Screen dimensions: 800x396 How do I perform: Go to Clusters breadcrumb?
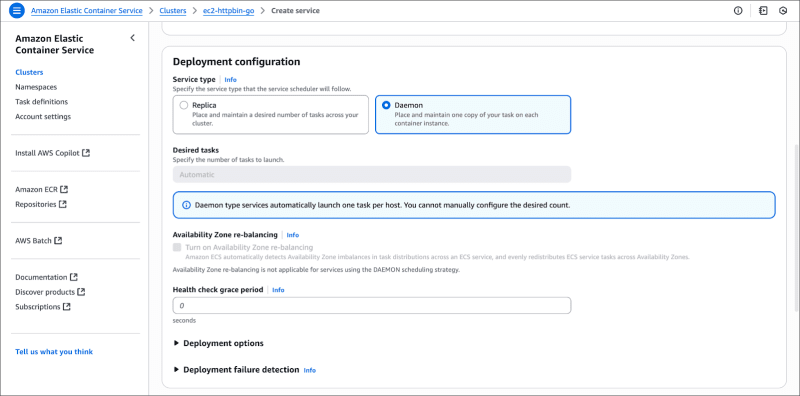(173, 11)
